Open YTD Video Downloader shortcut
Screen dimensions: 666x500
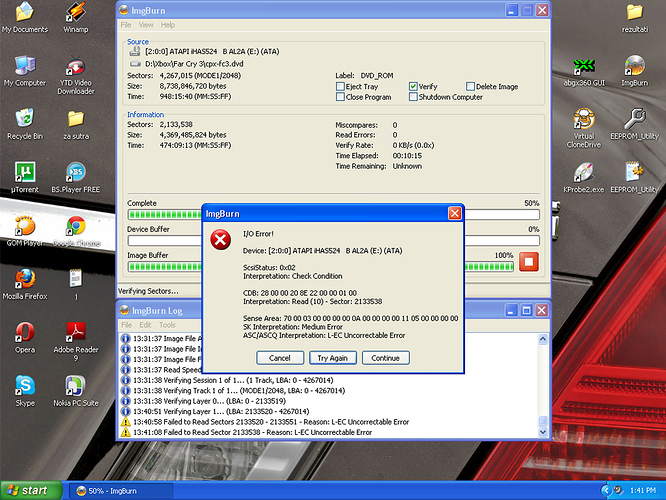(x=76, y=75)
